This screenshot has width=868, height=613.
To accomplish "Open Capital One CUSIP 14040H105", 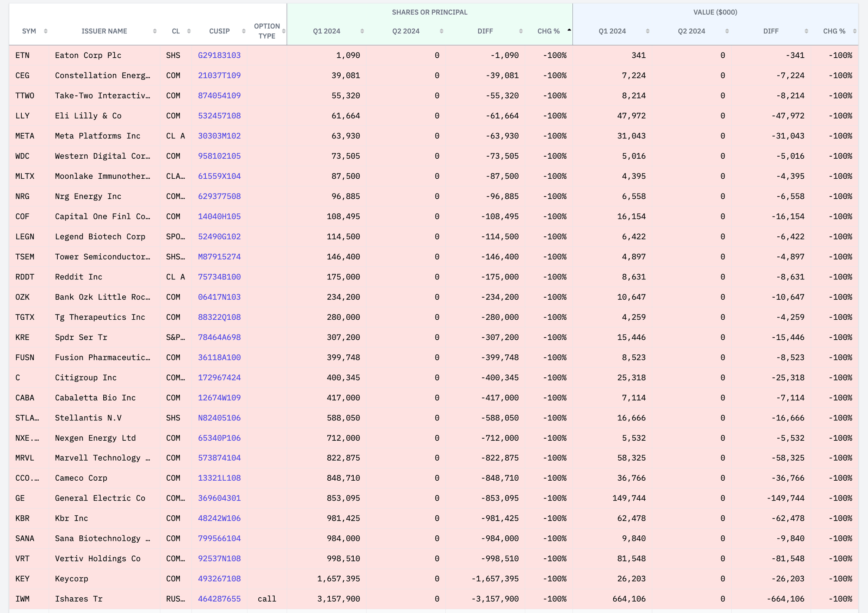I will tap(219, 216).
